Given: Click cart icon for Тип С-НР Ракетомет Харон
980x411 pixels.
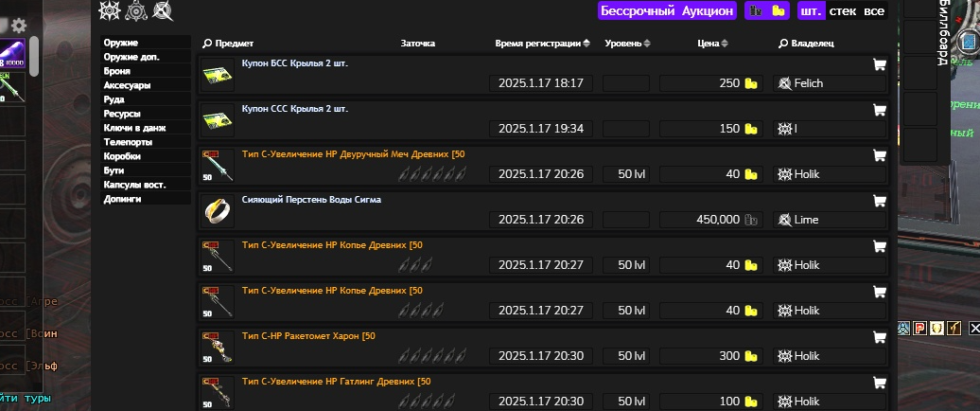Looking at the screenshot, I should (879, 338).
